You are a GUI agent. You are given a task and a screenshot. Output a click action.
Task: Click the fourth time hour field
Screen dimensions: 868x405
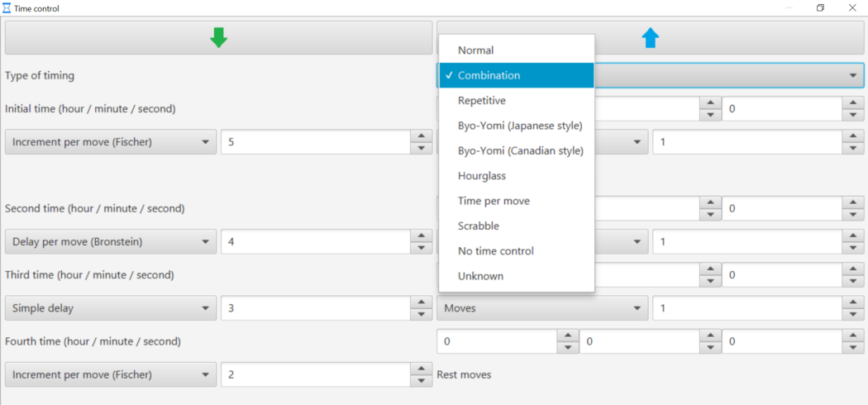coord(496,341)
